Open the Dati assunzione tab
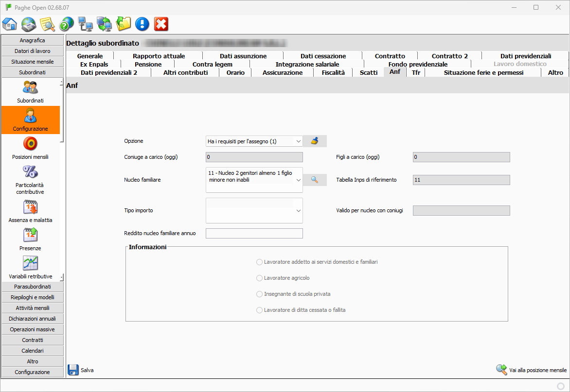This screenshot has width=570, height=392. tap(243, 56)
